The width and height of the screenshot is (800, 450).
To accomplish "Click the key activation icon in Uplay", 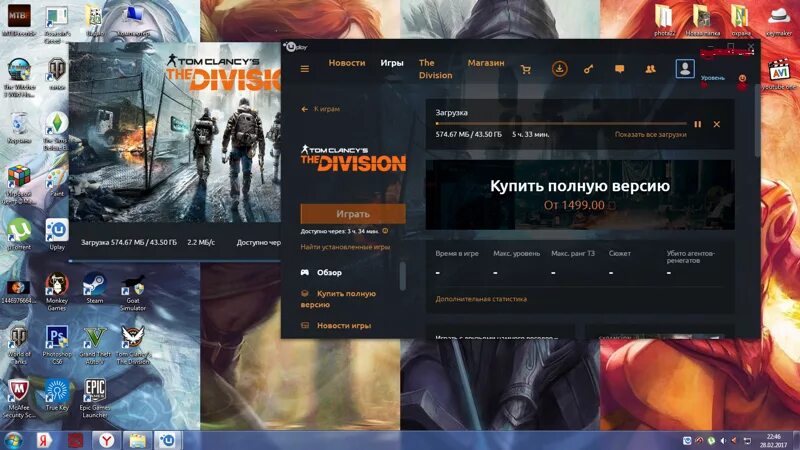I will click(x=588, y=69).
